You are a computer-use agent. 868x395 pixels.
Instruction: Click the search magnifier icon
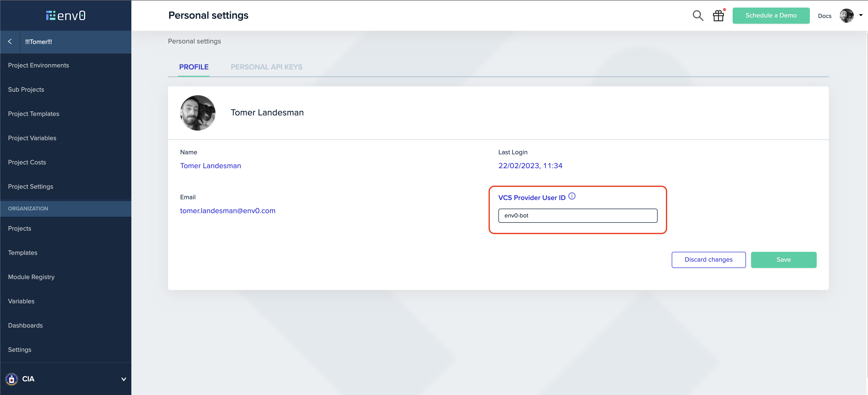point(697,15)
